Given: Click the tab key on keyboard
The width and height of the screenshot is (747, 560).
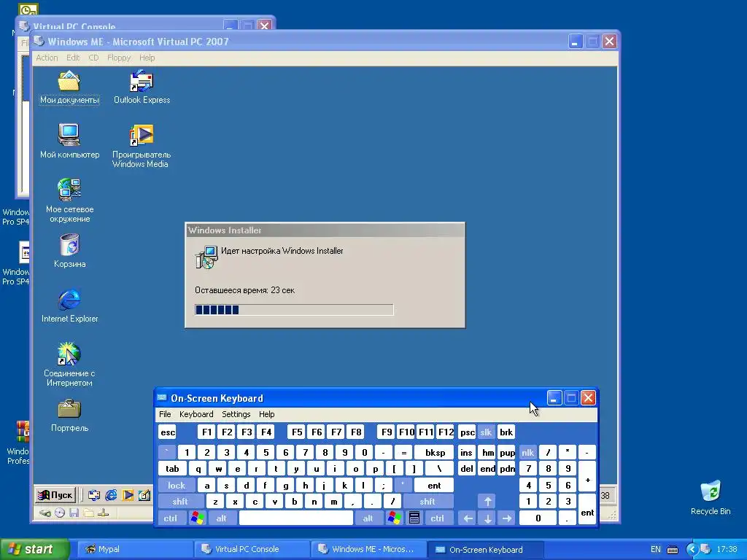Looking at the screenshot, I should click(172, 469).
